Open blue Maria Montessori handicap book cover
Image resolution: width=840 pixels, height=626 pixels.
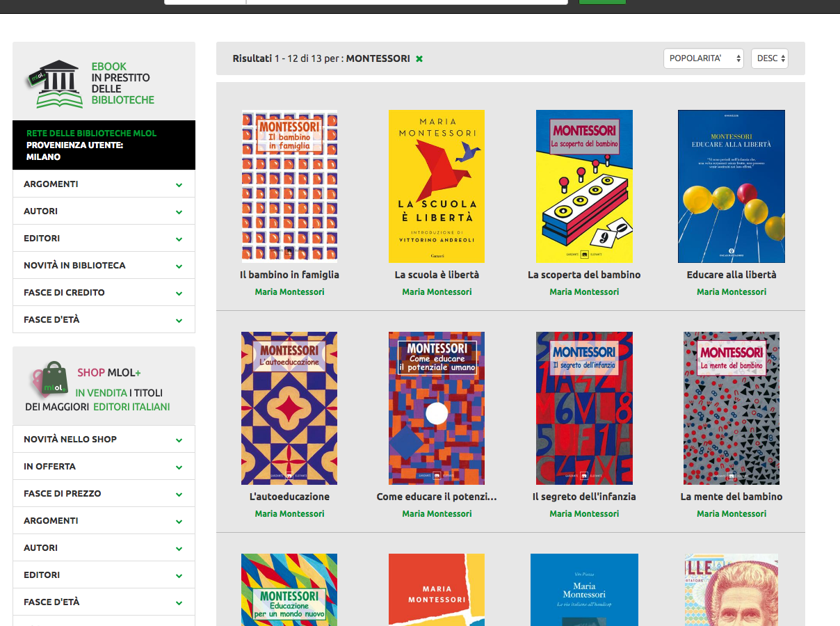[x=584, y=590]
